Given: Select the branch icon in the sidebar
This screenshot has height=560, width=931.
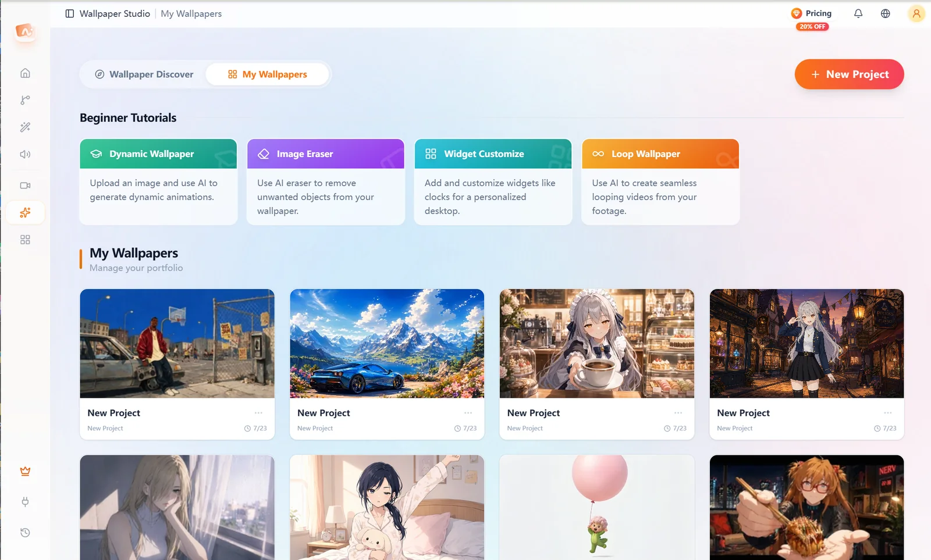Looking at the screenshot, I should click(x=25, y=100).
